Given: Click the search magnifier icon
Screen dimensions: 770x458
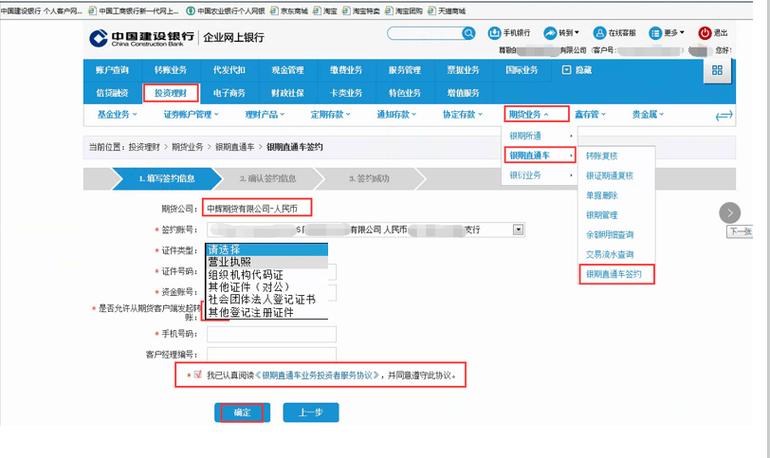Looking at the screenshot, I should click(x=469, y=33).
